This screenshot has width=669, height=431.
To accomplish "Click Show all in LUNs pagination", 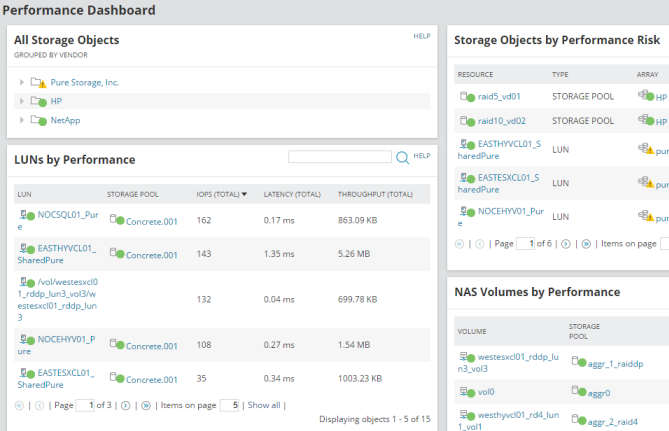I will (x=263, y=406).
